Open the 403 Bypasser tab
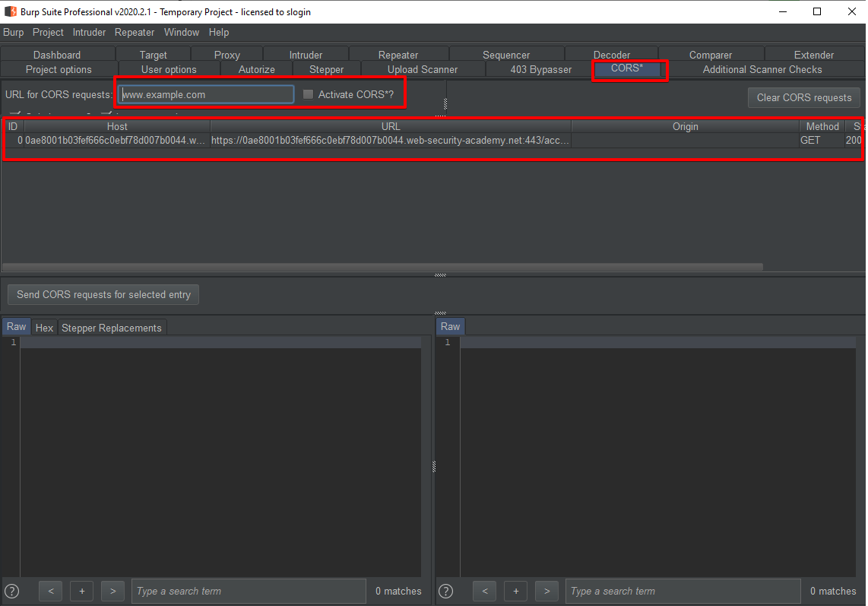 point(541,69)
